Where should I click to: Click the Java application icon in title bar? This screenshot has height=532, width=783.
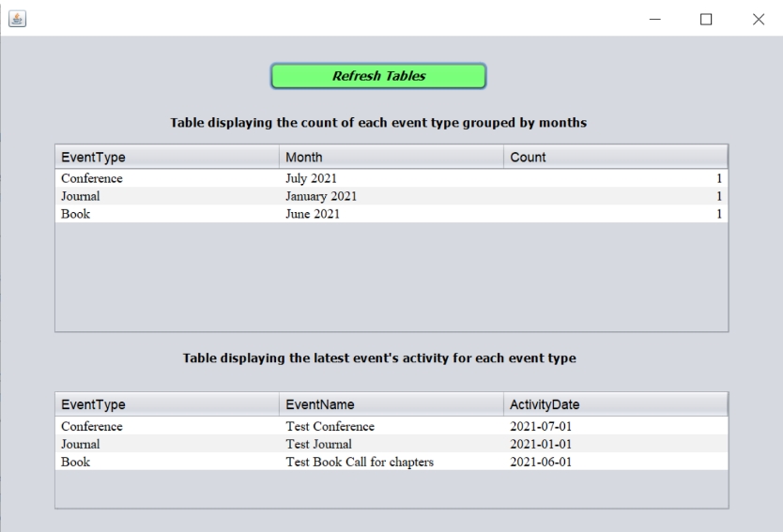coord(18,19)
